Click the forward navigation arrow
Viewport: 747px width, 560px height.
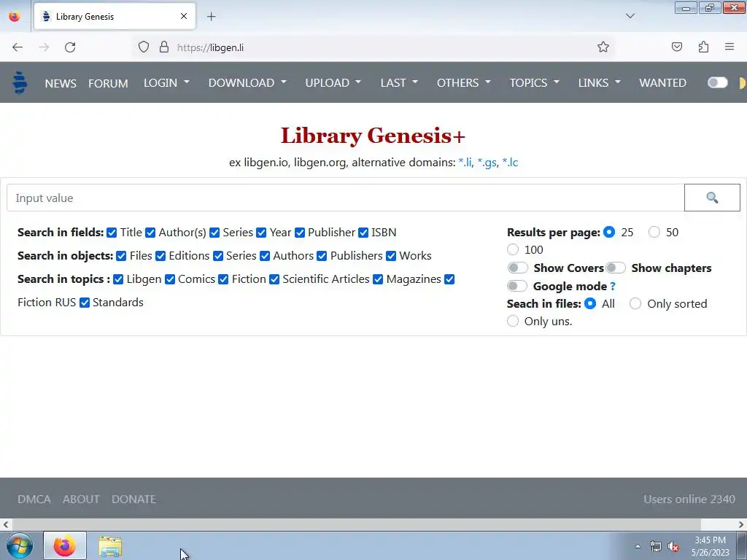pyautogui.click(x=44, y=47)
